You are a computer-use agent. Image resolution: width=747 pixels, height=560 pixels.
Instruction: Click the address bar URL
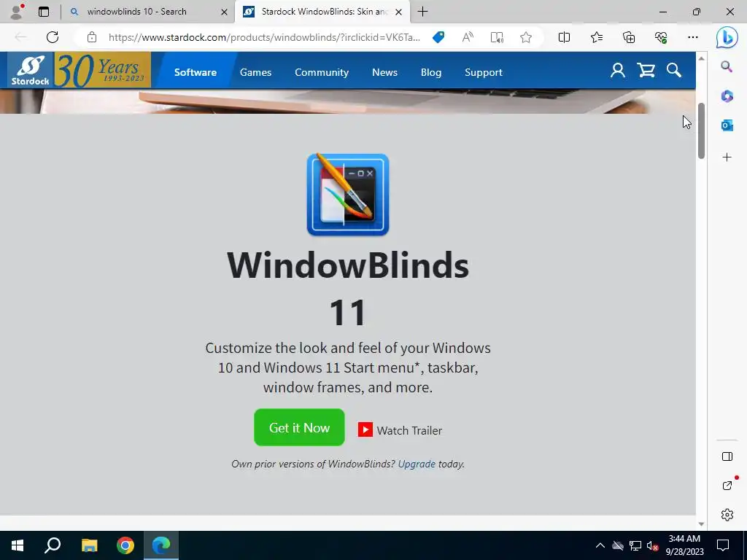coord(264,37)
